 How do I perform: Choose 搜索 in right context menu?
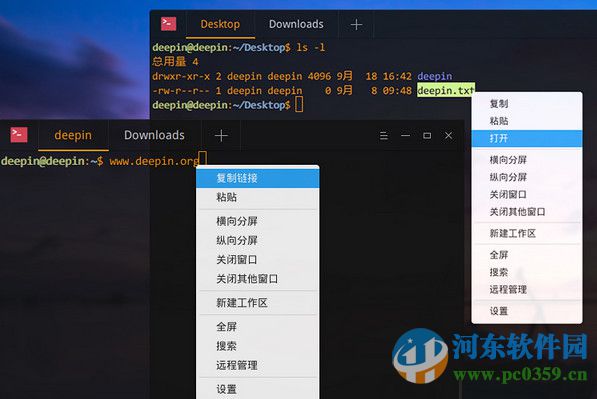(x=527, y=272)
